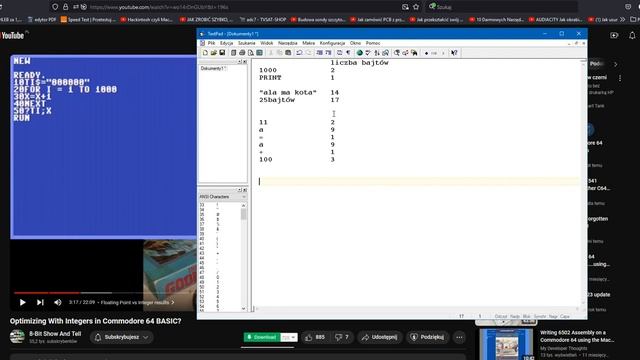Click the "ala ma kota" line in editor
Image resolution: width=640 pixels, height=360 pixels.
pos(288,93)
